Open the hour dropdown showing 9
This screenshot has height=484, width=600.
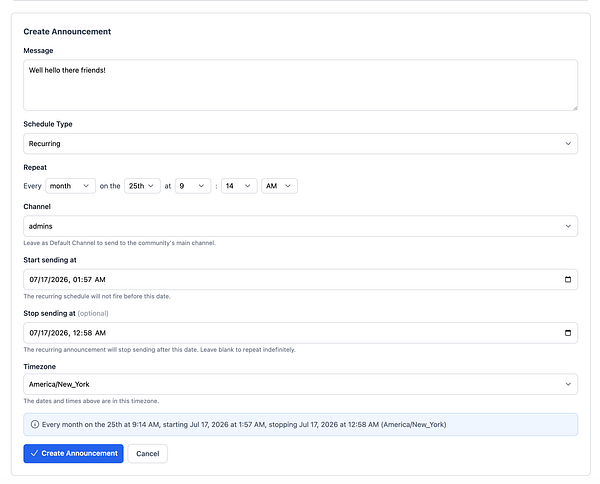[193, 186]
